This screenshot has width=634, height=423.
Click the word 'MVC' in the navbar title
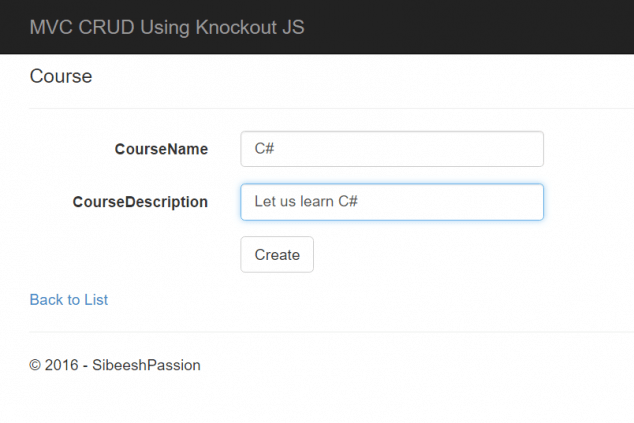point(48,27)
